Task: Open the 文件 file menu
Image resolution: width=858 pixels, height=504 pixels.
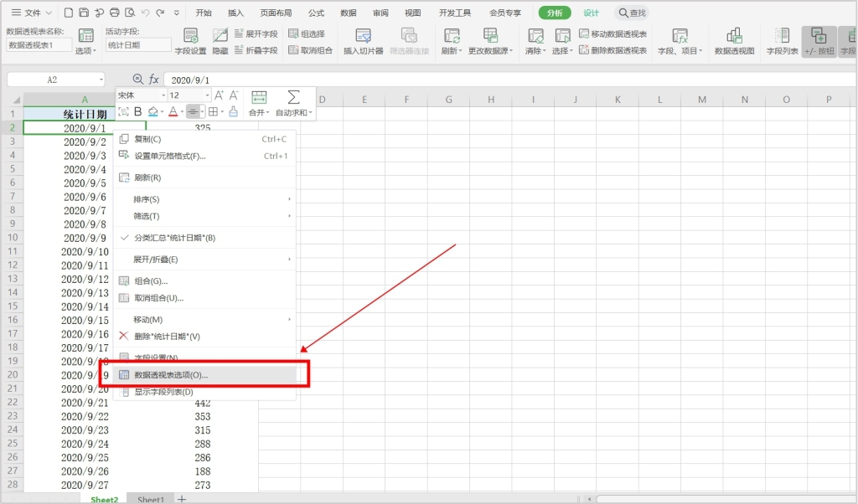Action: coord(31,13)
